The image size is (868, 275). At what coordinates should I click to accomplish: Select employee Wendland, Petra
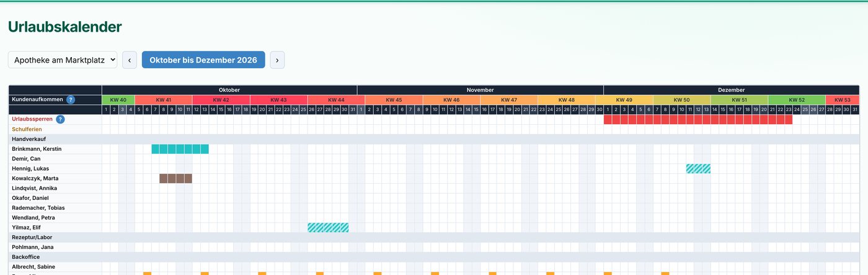coord(33,218)
